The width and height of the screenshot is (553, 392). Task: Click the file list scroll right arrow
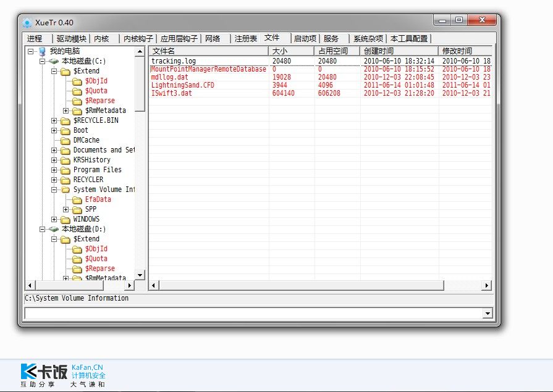(x=487, y=285)
